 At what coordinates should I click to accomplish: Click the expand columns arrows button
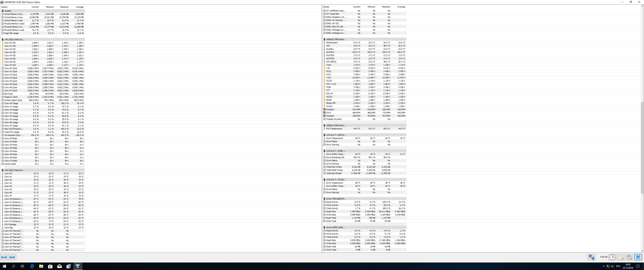pyautogui.click(x=4, y=257)
